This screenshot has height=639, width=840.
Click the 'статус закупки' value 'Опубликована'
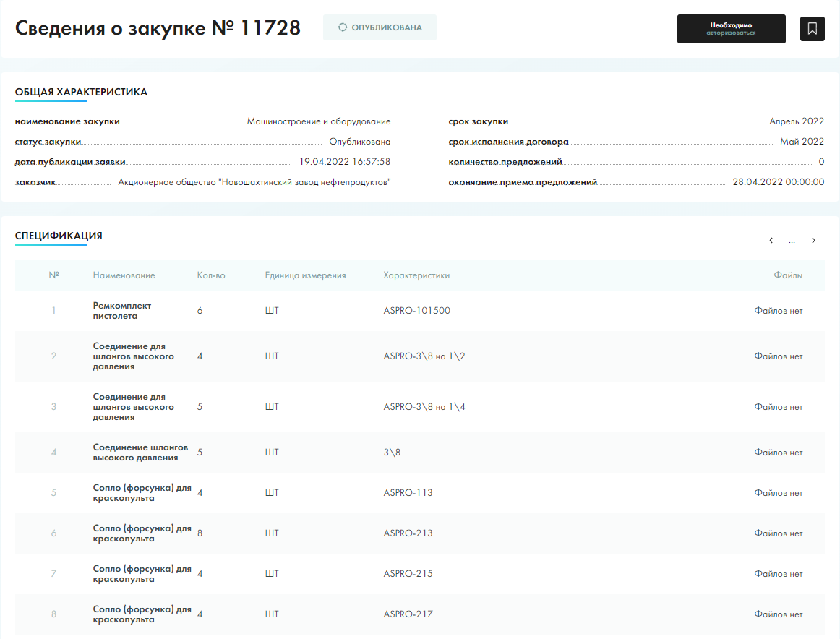359,142
